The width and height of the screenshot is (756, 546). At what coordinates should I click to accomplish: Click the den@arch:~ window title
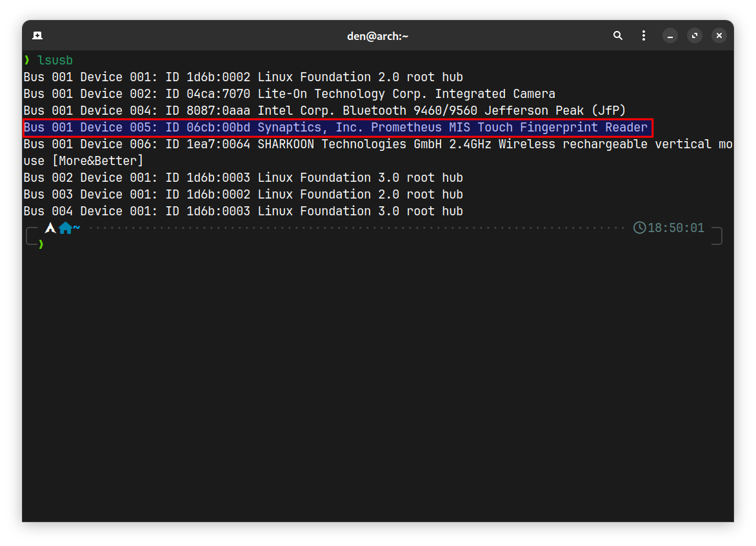pyautogui.click(x=377, y=36)
